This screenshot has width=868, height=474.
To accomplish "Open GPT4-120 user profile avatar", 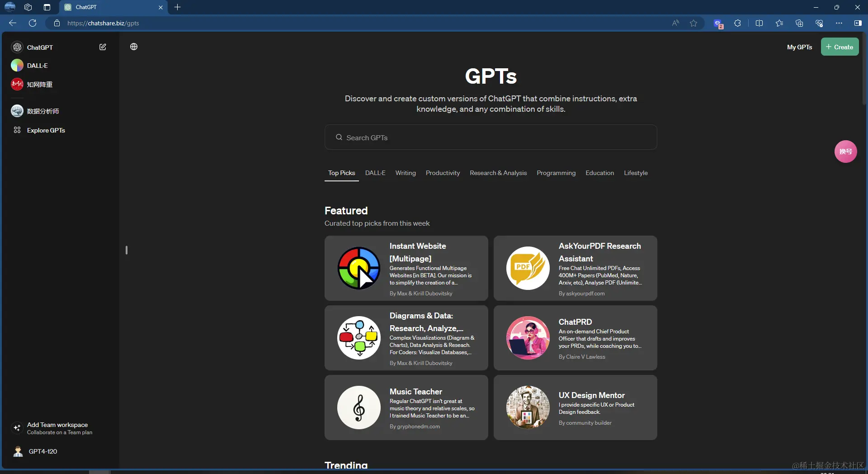I will click(x=18, y=451).
